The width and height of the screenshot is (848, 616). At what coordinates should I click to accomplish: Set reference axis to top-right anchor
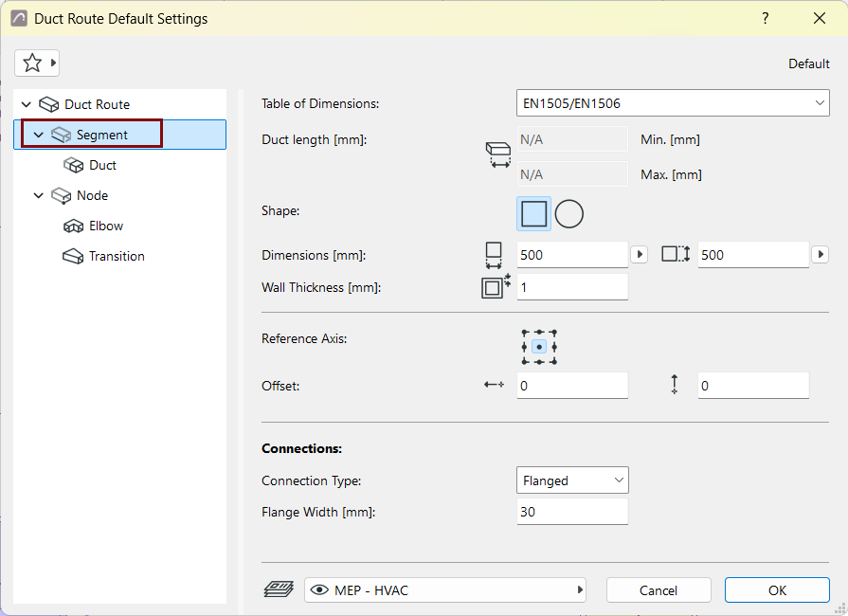point(553,332)
